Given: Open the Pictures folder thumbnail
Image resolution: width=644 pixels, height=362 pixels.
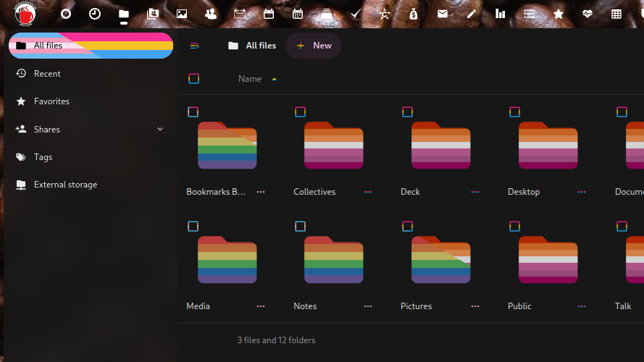Looking at the screenshot, I should coord(441,260).
